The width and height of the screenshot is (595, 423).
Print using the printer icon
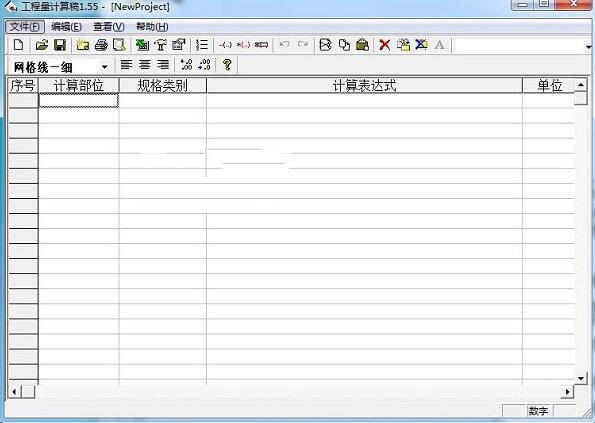click(x=101, y=45)
